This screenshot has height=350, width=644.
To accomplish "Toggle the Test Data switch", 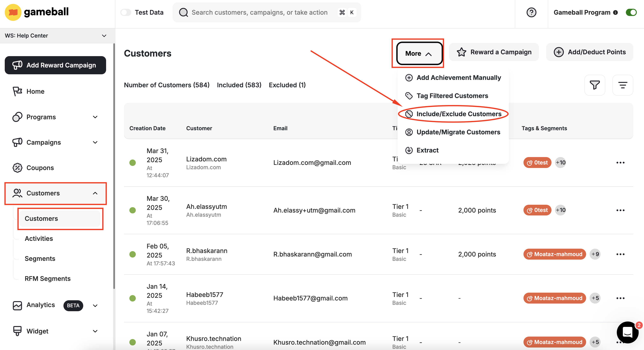I will (x=126, y=12).
